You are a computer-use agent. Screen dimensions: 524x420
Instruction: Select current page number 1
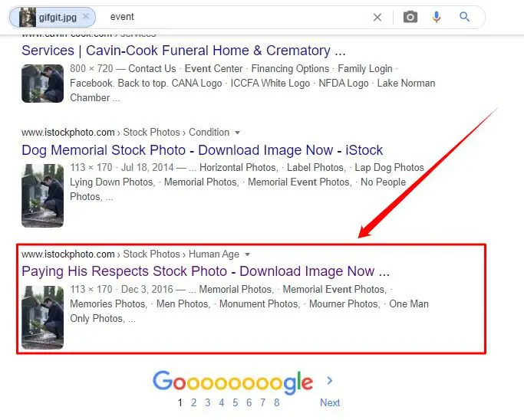coord(180,402)
